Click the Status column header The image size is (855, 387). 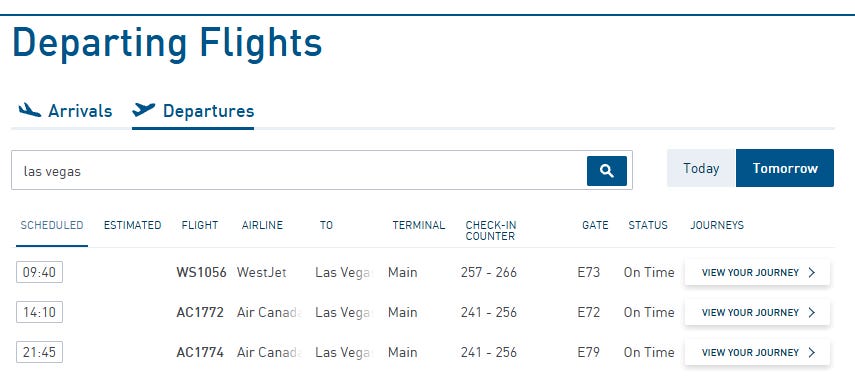tap(648, 225)
